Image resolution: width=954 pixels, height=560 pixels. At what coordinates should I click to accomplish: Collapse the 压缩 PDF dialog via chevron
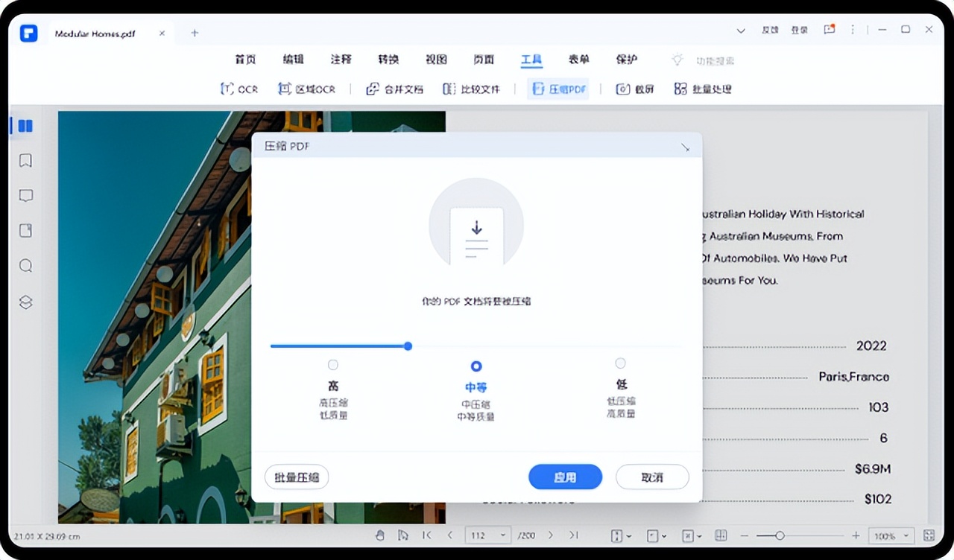coord(686,147)
